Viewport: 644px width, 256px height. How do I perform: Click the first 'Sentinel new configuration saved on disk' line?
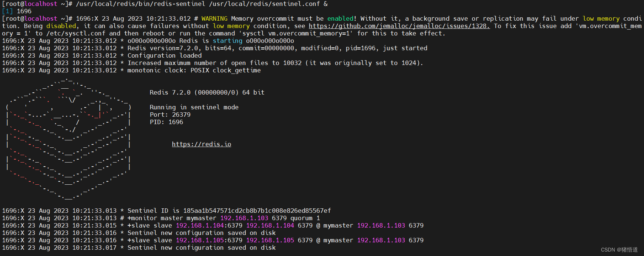pos(139,233)
